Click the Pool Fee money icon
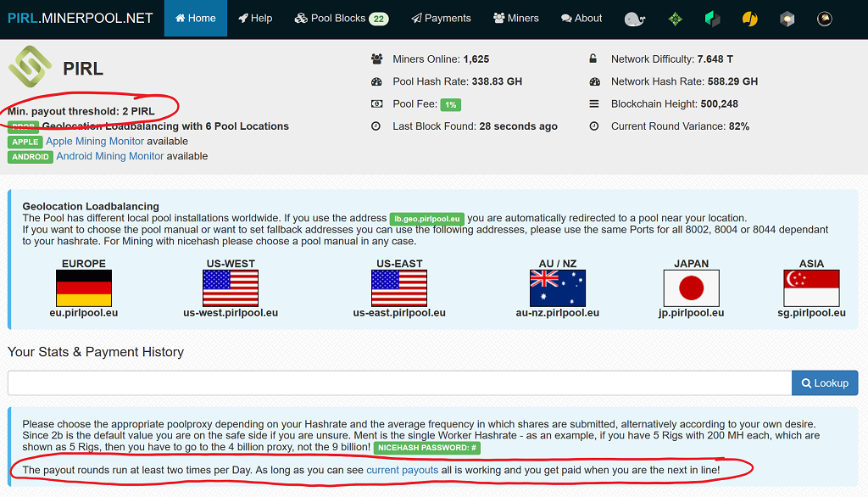The height and width of the screenshot is (497, 868). (376, 103)
